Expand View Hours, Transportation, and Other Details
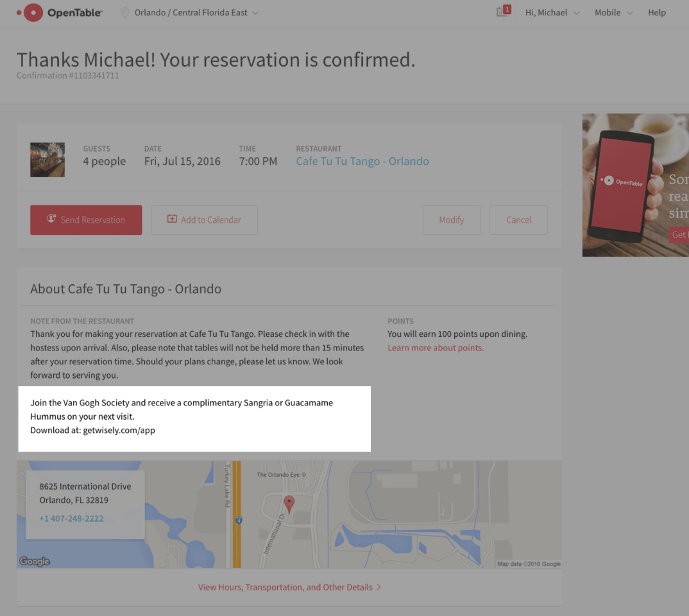Image resolution: width=689 pixels, height=616 pixels. click(x=289, y=587)
